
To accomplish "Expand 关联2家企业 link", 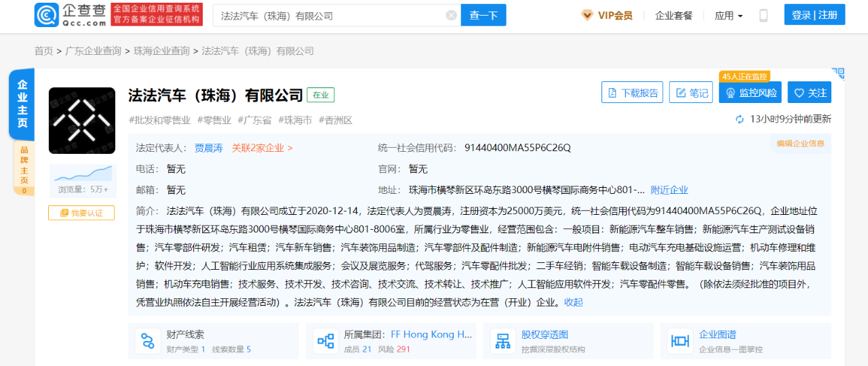I will (x=262, y=148).
